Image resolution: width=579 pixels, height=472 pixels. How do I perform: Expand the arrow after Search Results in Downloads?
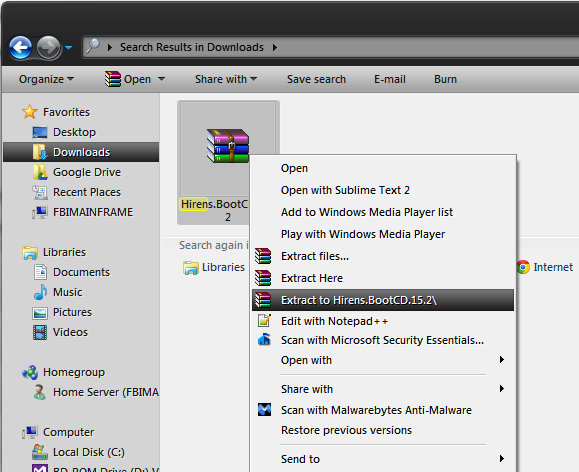click(275, 47)
